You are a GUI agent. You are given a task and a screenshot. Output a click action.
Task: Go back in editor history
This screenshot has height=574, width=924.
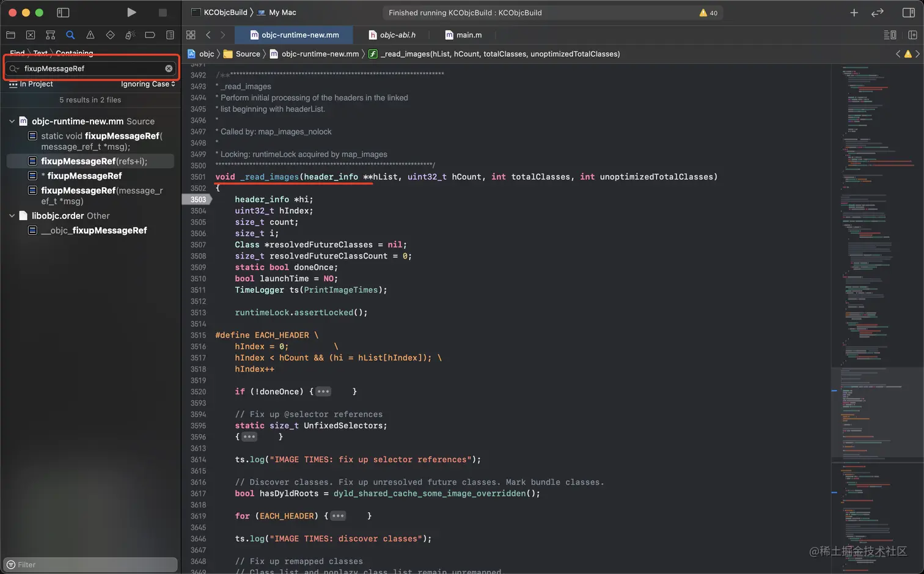tap(208, 35)
